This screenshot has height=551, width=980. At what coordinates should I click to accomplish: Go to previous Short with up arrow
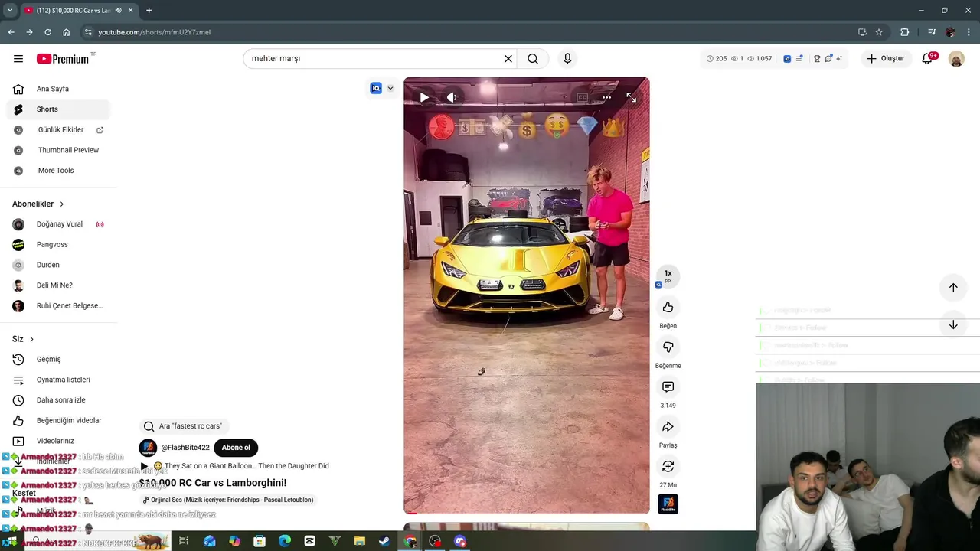pyautogui.click(x=953, y=288)
